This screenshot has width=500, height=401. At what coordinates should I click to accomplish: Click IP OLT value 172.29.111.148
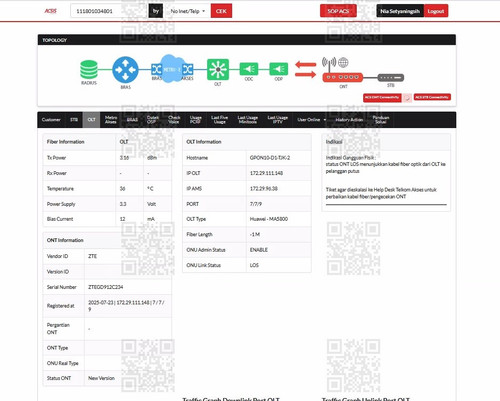click(266, 173)
